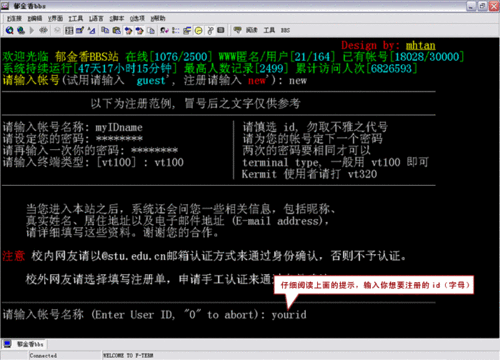This screenshot has height=360, width=500.
Task: Click the WELCOME TO F-TERM status text
Action: pyautogui.click(x=128, y=356)
